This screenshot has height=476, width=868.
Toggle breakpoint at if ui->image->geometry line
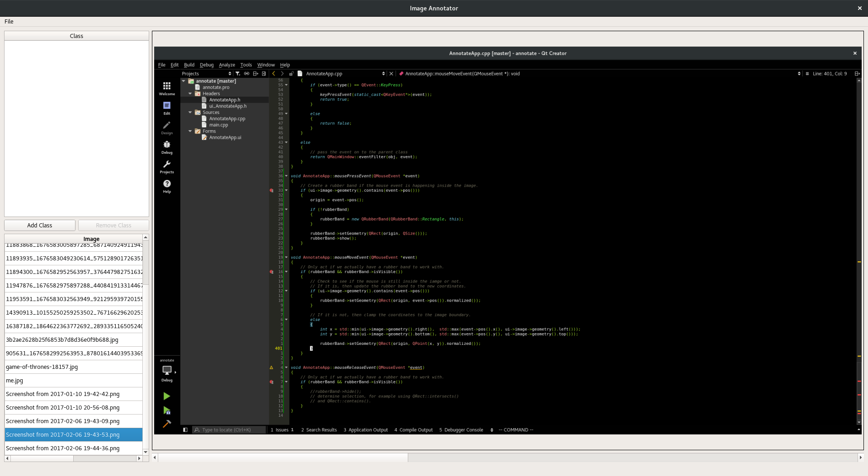tap(271, 190)
